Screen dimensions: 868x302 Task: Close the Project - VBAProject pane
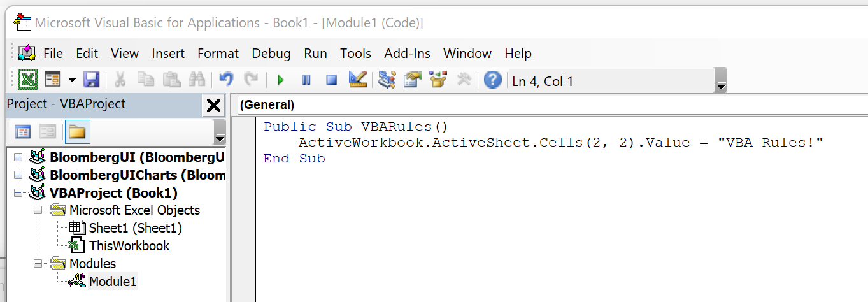(214, 105)
